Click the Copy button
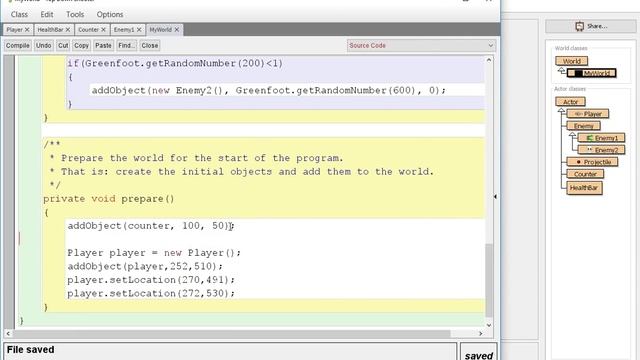 [81, 45]
